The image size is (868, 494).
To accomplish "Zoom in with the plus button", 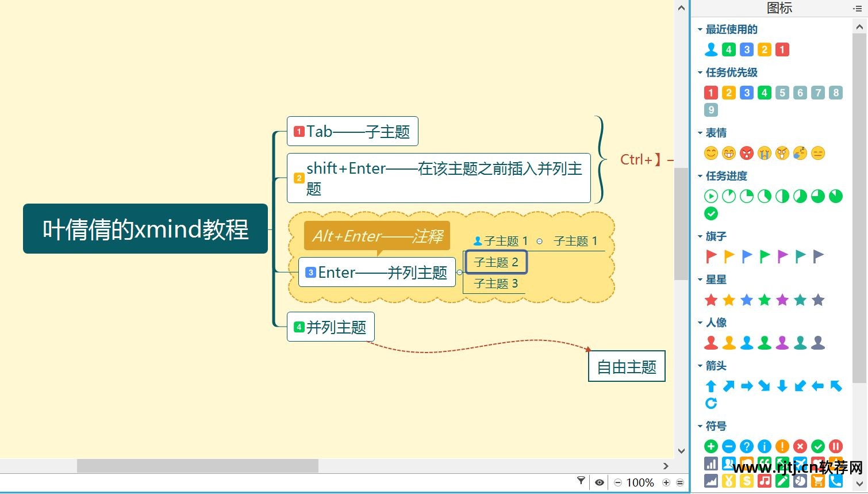I will (666, 482).
